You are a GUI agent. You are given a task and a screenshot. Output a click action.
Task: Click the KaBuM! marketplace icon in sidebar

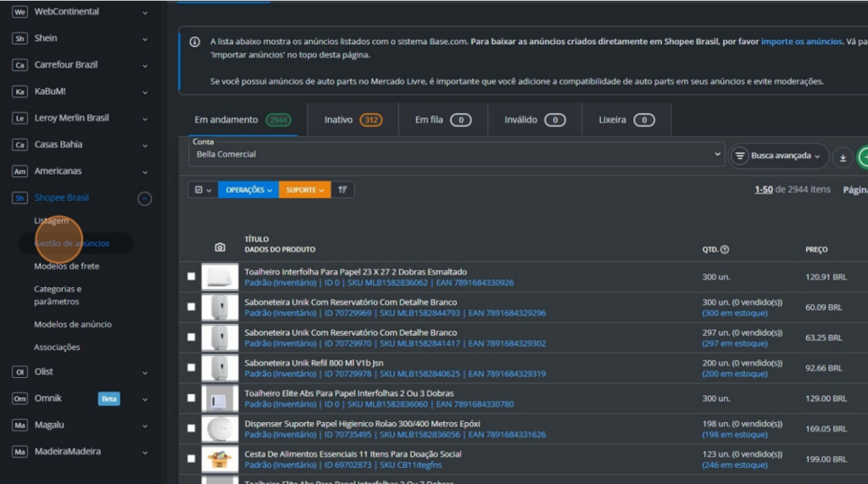click(x=19, y=92)
